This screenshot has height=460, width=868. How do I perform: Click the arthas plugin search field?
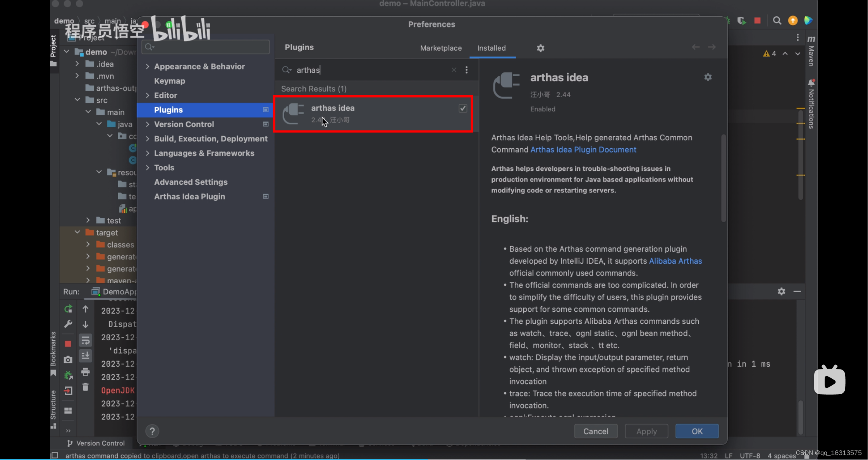[x=372, y=70]
